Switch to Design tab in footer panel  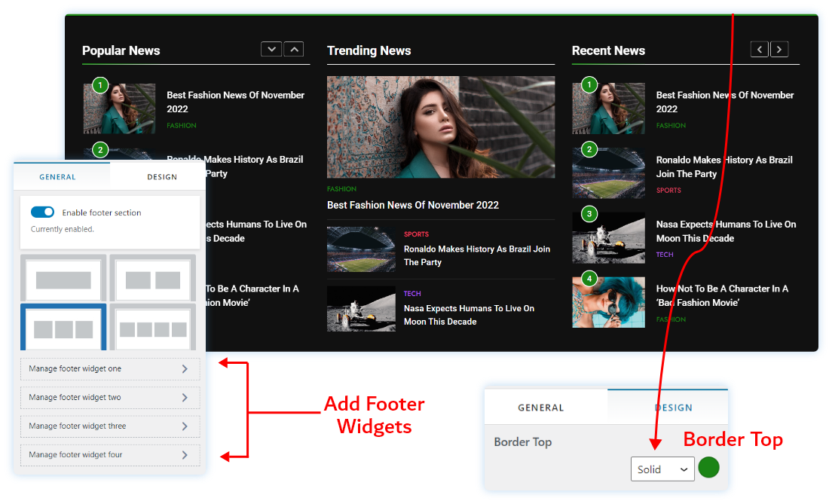(x=161, y=177)
